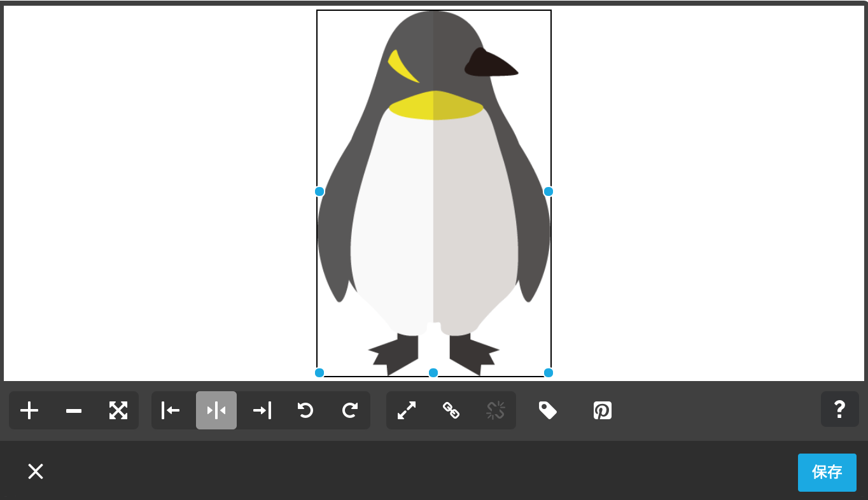Open the tag icon for image label
Image resolution: width=868 pixels, height=500 pixels.
click(x=548, y=410)
